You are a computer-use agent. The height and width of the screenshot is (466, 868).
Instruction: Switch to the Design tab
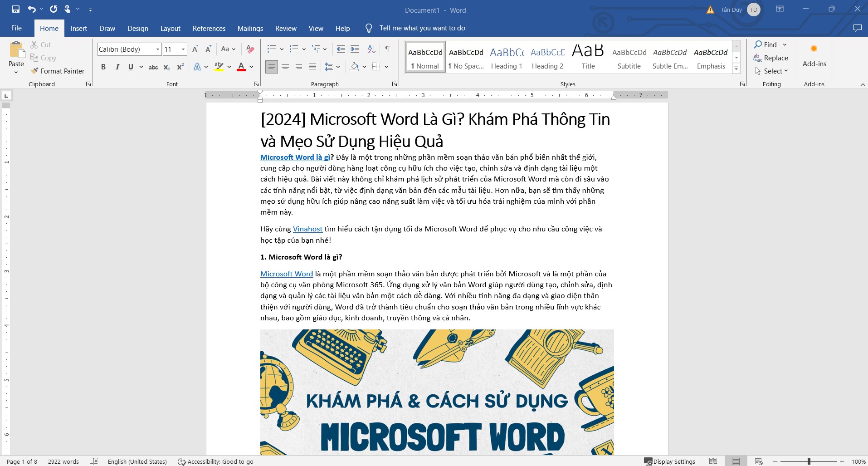(138, 28)
